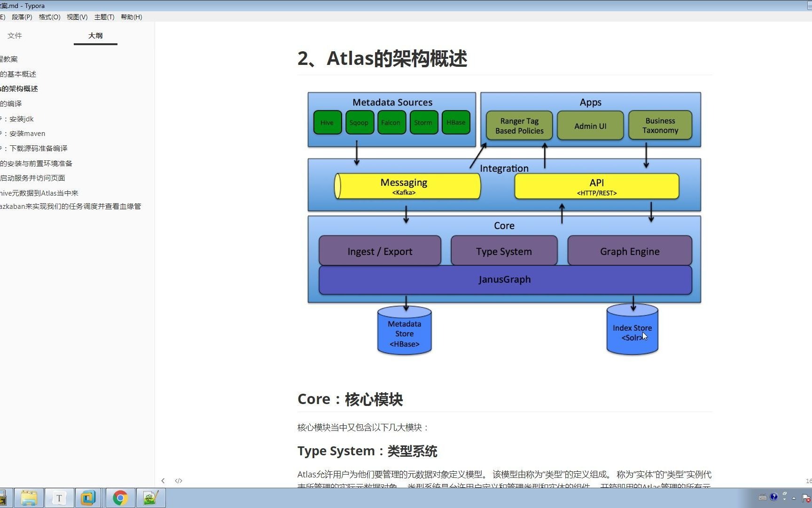The image size is (812, 508).
Task: Click the heading 2、Atlas的架构概述
Action: pos(382,58)
